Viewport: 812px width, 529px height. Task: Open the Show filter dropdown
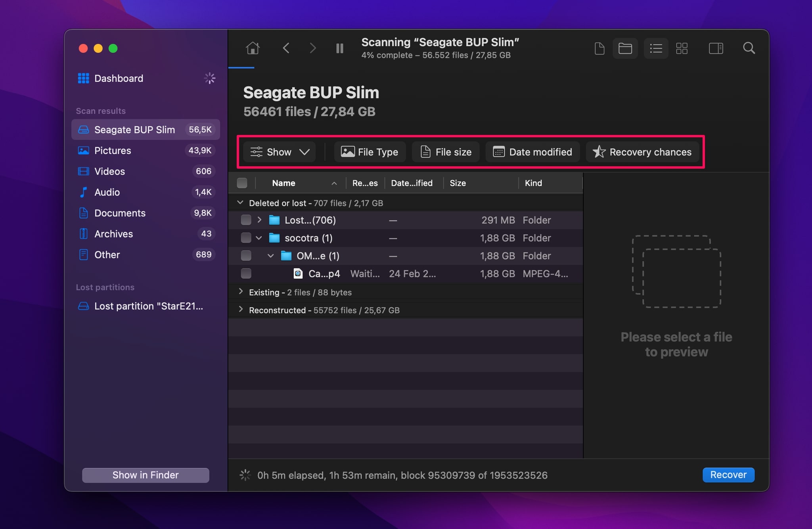(280, 152)
